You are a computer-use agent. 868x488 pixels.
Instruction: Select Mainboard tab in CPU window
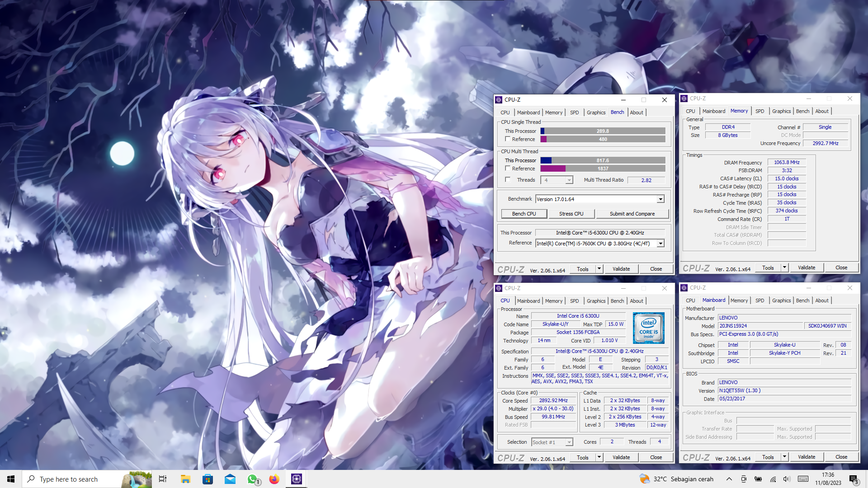tap(528, 301)
